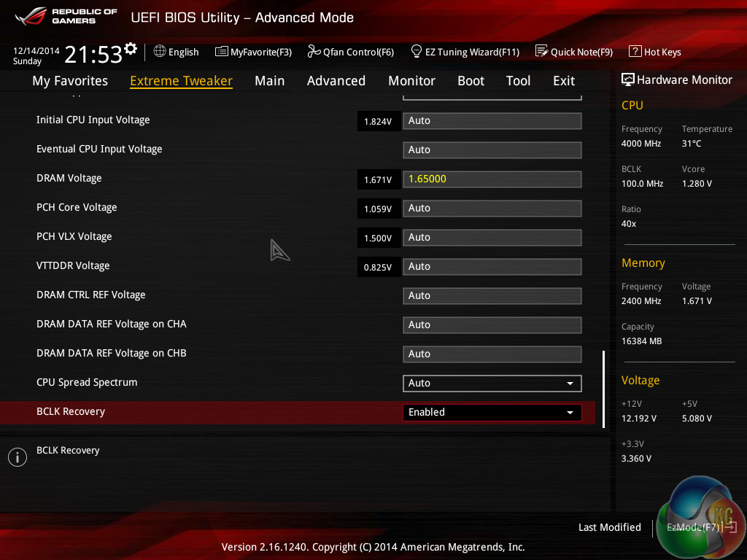Launch EZ Tuning Wizard bulb icon

click(417, 51)
